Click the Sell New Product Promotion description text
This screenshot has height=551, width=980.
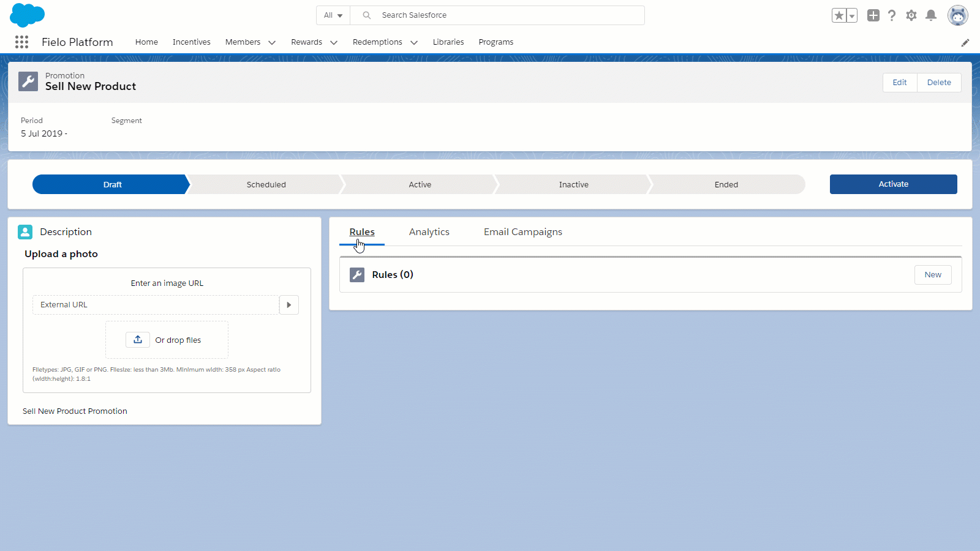(x=75, y=411)
